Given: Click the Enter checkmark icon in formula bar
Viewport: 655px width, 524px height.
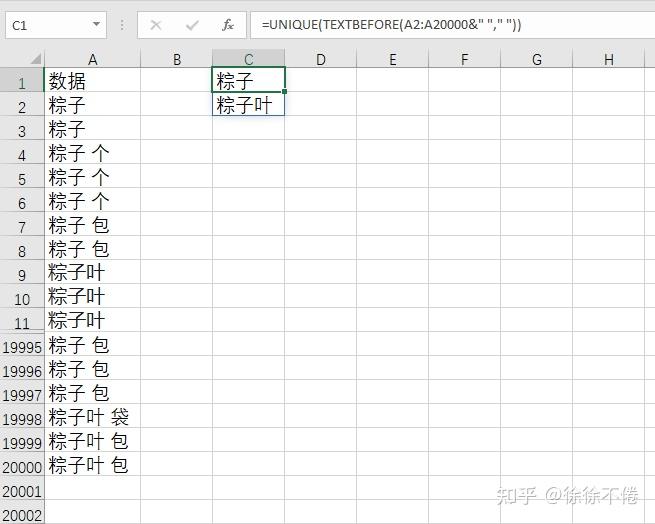Looking at the screenshot, I should [x=192, y=25].
